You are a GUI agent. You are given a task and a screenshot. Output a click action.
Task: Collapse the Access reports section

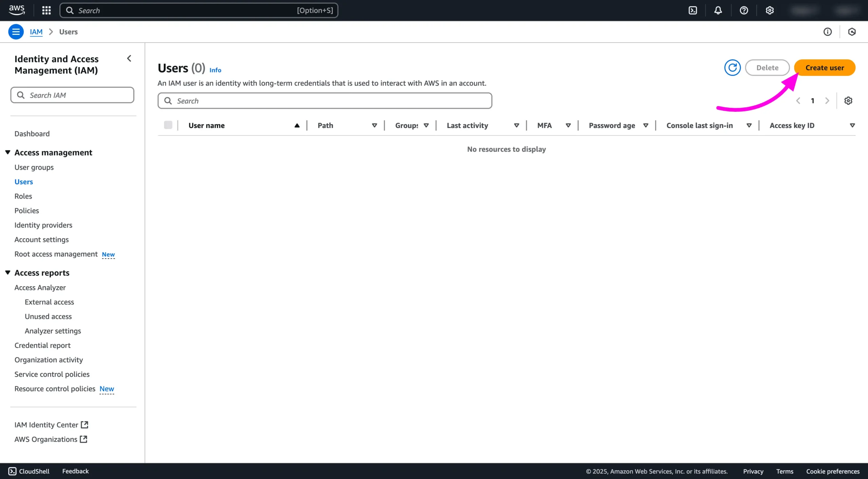[x=8, y=273]
